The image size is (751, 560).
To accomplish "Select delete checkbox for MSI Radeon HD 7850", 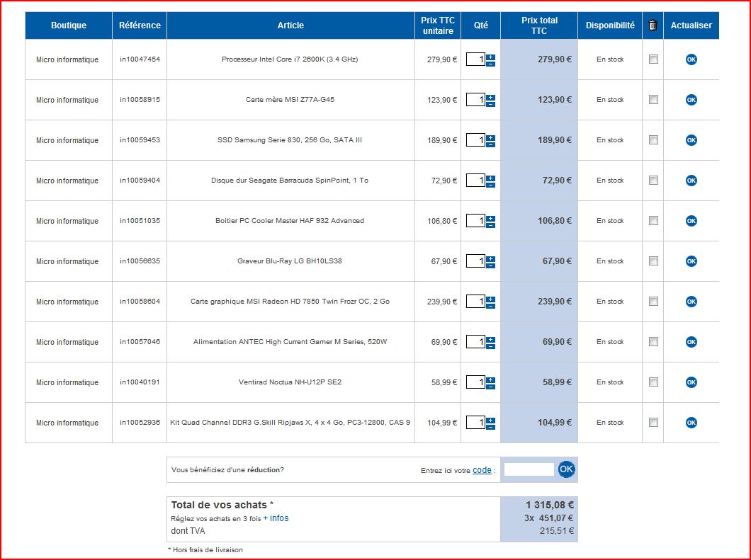I will coord(653,302).
